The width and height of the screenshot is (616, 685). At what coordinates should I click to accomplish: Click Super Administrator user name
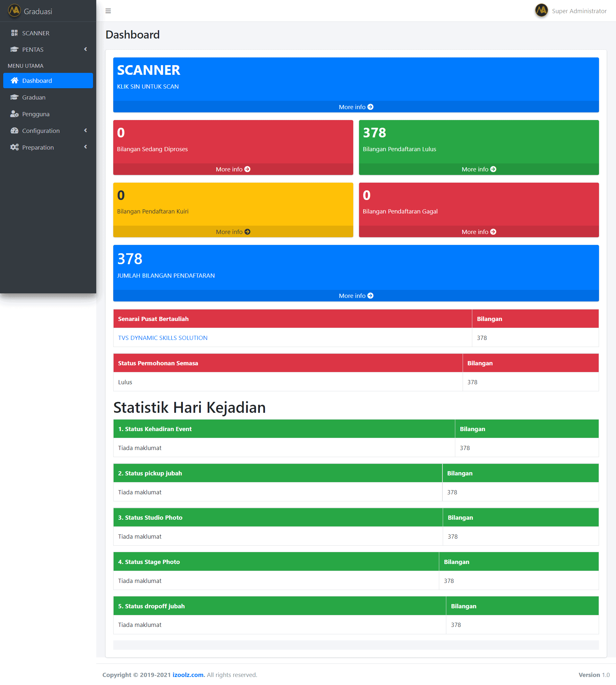(x=579, y=11)
